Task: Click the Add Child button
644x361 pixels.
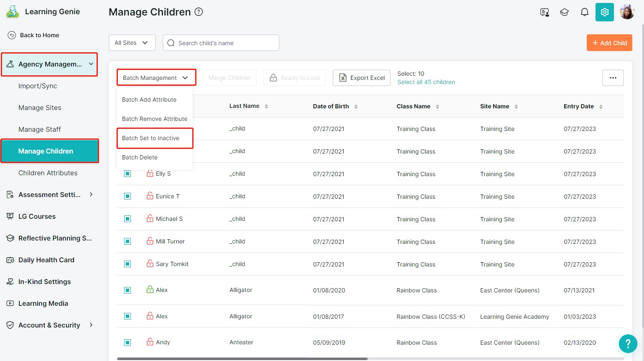Action: click(x=609, y=43)
